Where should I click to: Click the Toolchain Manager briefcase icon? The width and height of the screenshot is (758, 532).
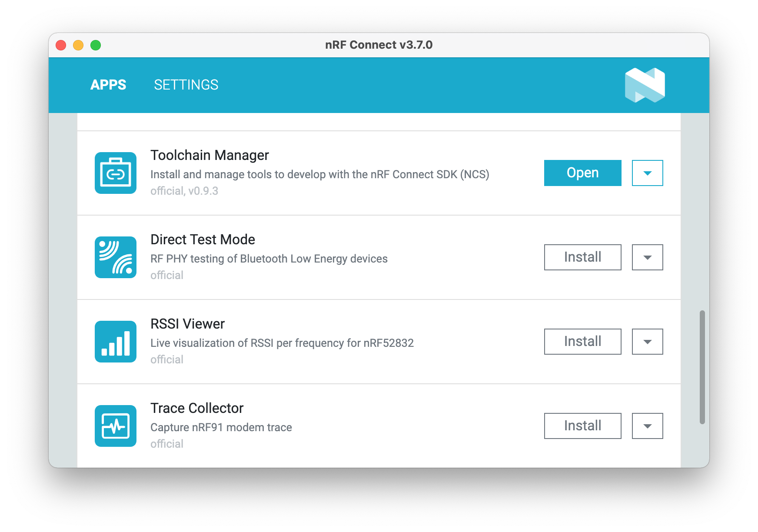(116, 173)
